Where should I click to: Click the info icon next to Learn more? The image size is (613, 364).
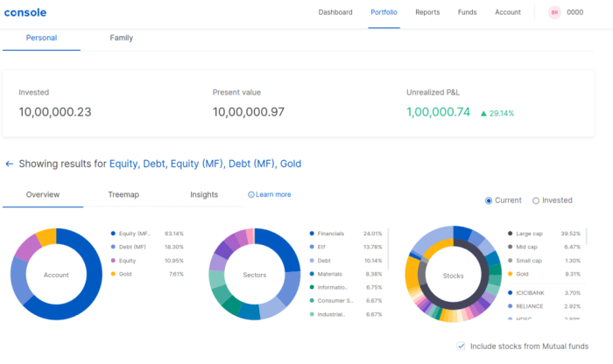click(x=251, y=194)
